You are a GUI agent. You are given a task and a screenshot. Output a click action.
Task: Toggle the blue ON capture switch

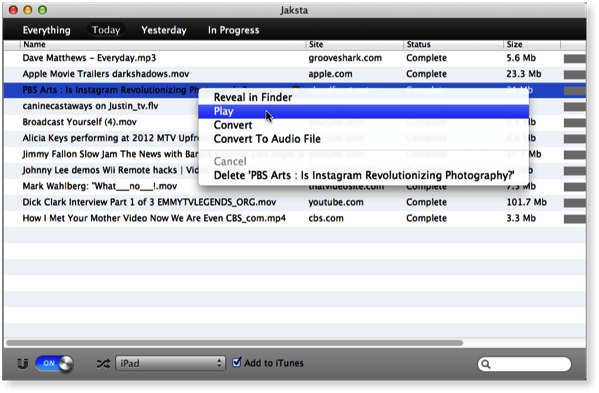pyautogui.click(x=54, y=363)
